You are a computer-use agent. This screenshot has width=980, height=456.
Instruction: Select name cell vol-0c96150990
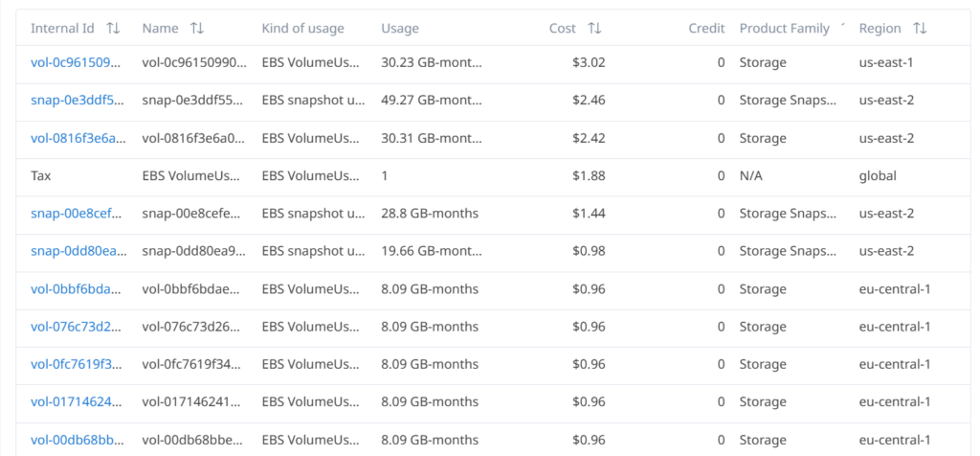(194, 62)
